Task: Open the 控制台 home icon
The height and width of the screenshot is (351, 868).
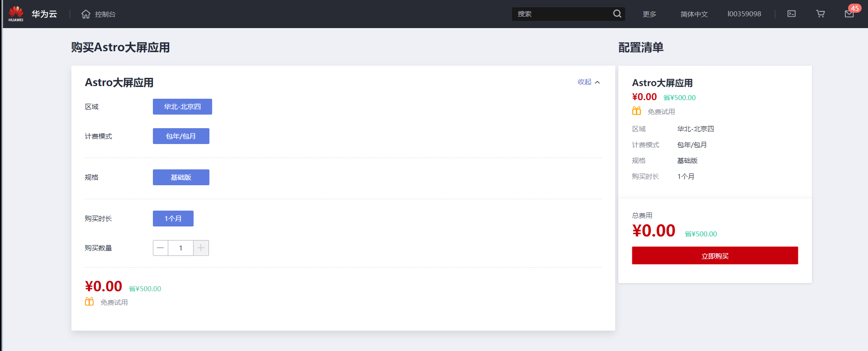Action: click(86, 14)
